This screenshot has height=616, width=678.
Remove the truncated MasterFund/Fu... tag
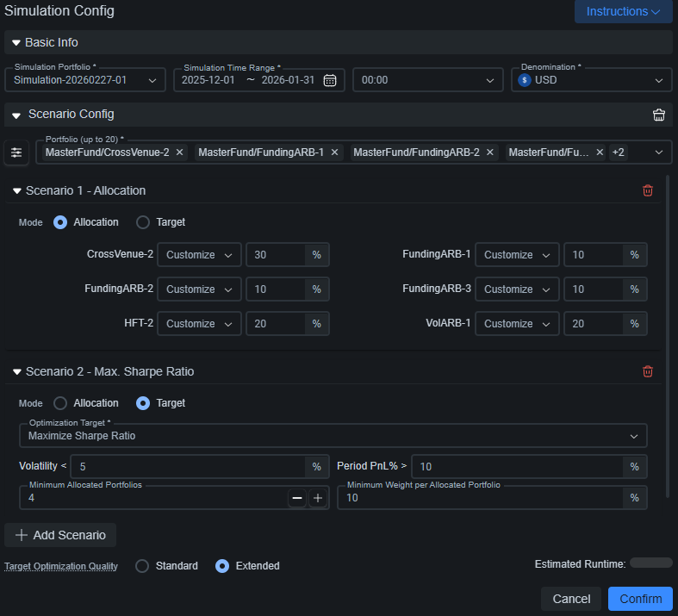(x=600, y=152)
